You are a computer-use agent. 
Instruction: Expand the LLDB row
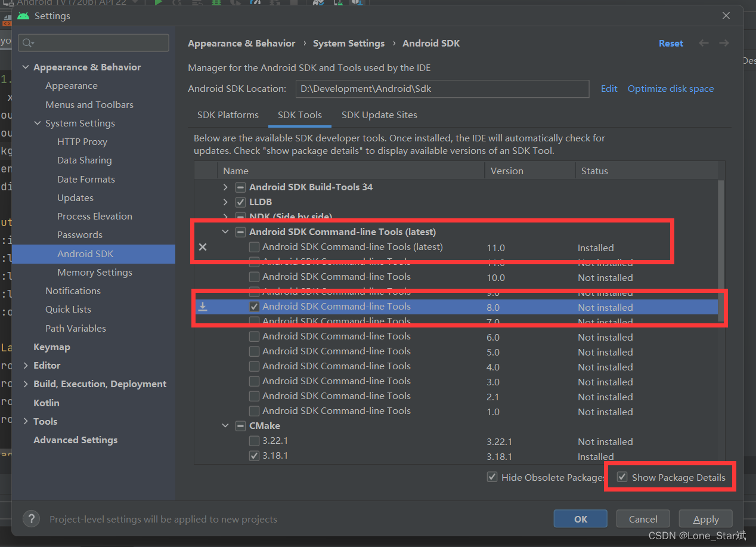coord(225,202)
